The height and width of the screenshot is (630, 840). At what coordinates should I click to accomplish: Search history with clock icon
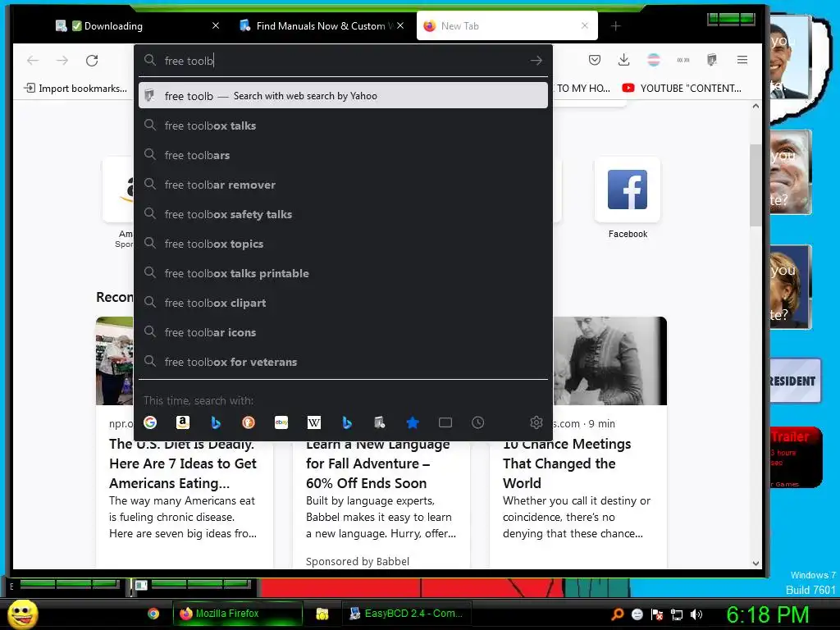478,422
